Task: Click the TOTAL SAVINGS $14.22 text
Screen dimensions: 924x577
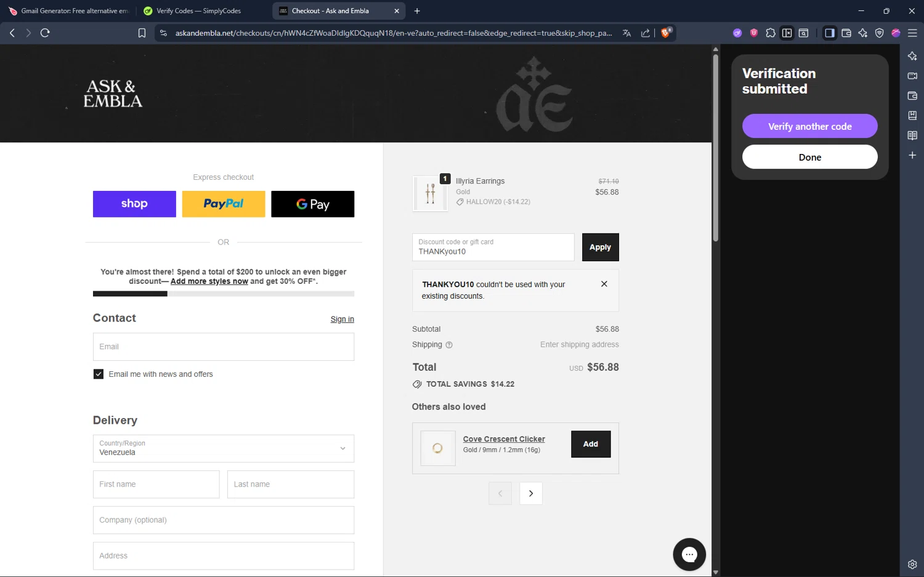Action: tap(470, 384)
